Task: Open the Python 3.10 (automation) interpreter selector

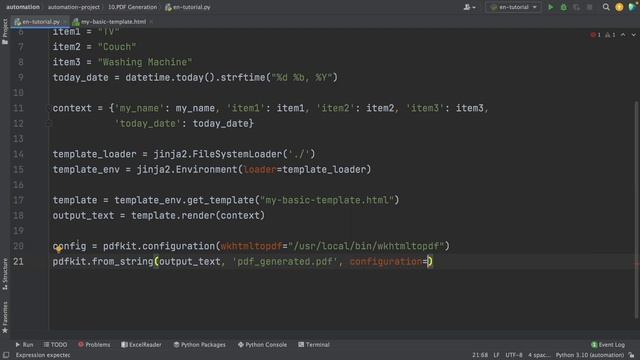Action: 589,355
